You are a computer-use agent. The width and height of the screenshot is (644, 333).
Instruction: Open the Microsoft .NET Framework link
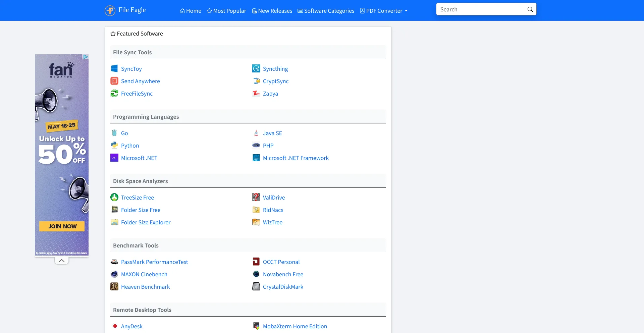tap(296, 158)
